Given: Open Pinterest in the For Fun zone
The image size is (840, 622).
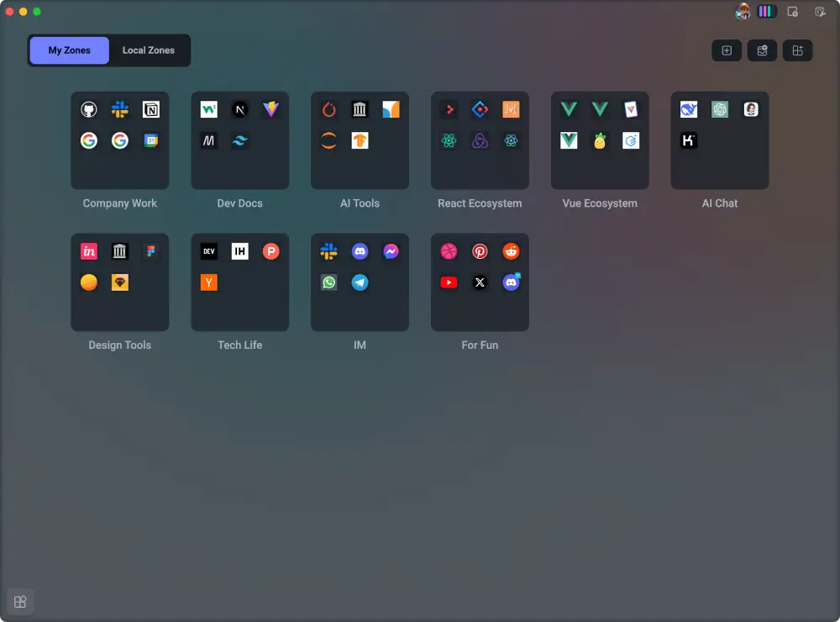Looking at the screenshot, I should pyautogui.click(x=480, y=251).
